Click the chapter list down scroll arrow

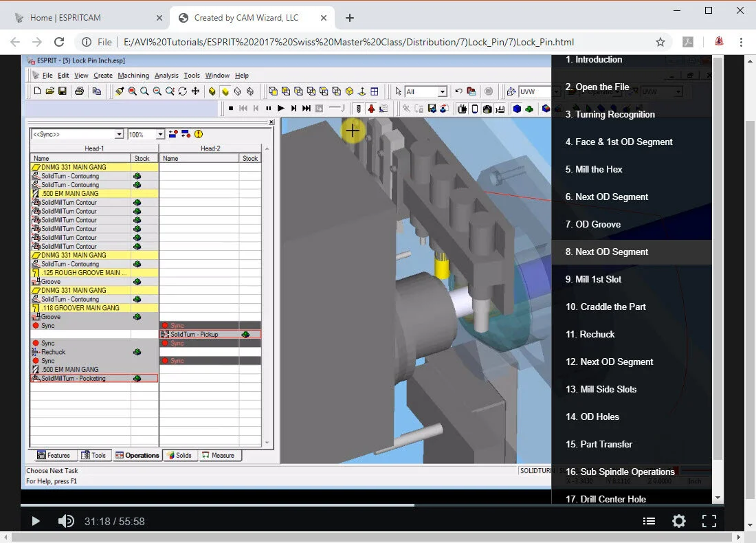pyautogui.click(x=718, y=497)
